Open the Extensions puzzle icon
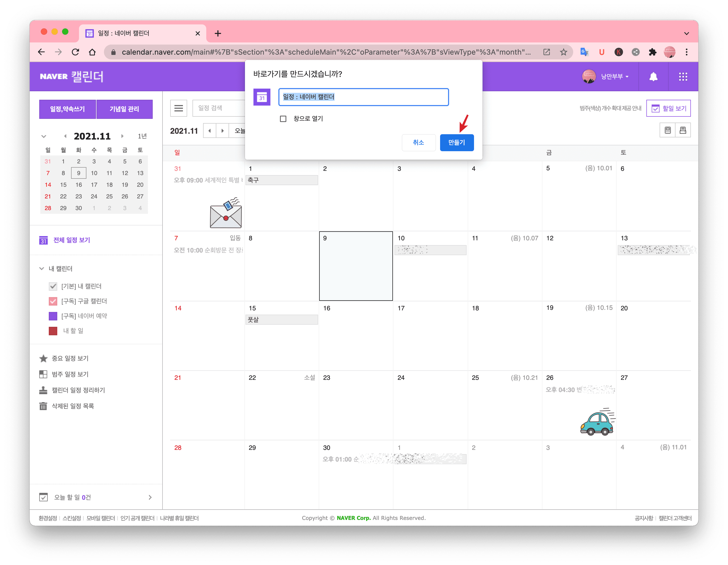728x565 pixels. pos(653,52)
